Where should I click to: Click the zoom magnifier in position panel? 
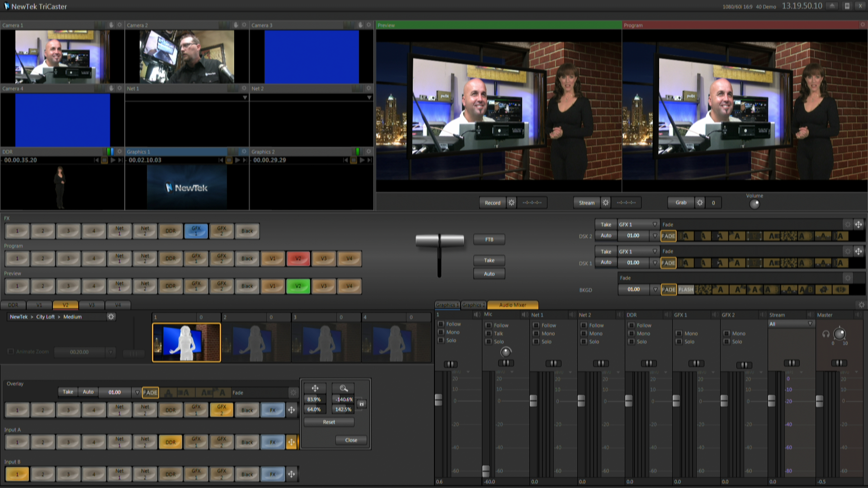click(344, 388)
